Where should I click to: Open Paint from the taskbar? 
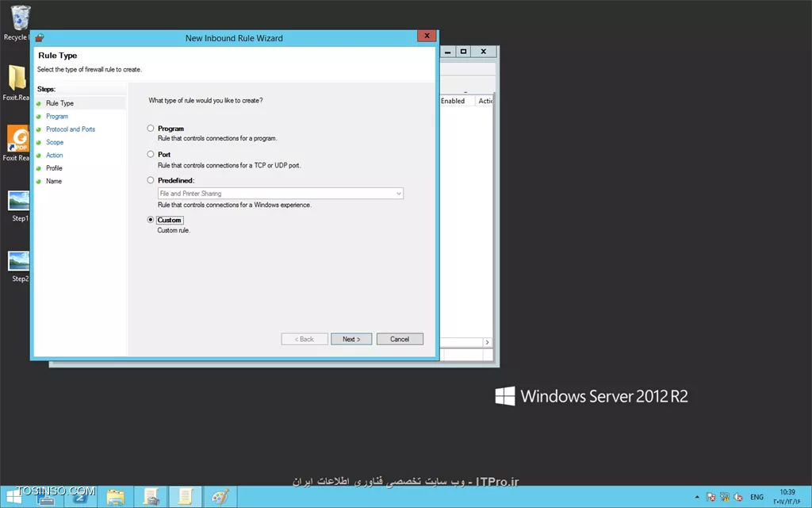click(220, 497)
